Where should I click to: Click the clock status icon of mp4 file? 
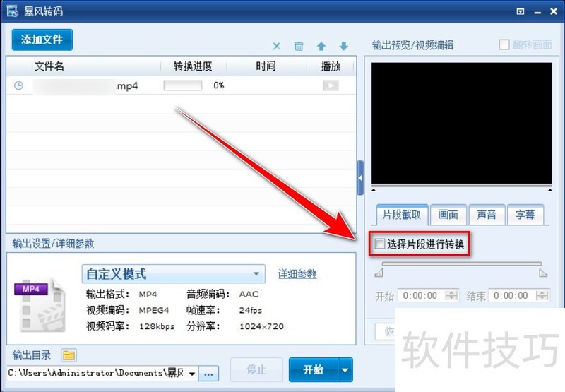click(x=19, y=85)
